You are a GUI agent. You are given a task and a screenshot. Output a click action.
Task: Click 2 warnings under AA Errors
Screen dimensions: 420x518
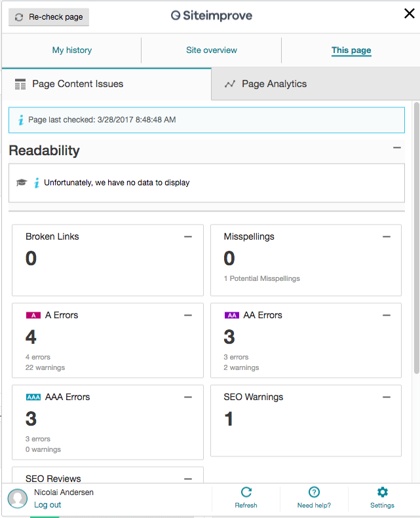click(x=241, y=367)
